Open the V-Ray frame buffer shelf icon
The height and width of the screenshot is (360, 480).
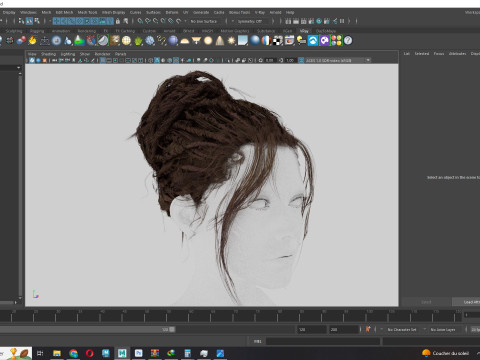coord(289,41)
